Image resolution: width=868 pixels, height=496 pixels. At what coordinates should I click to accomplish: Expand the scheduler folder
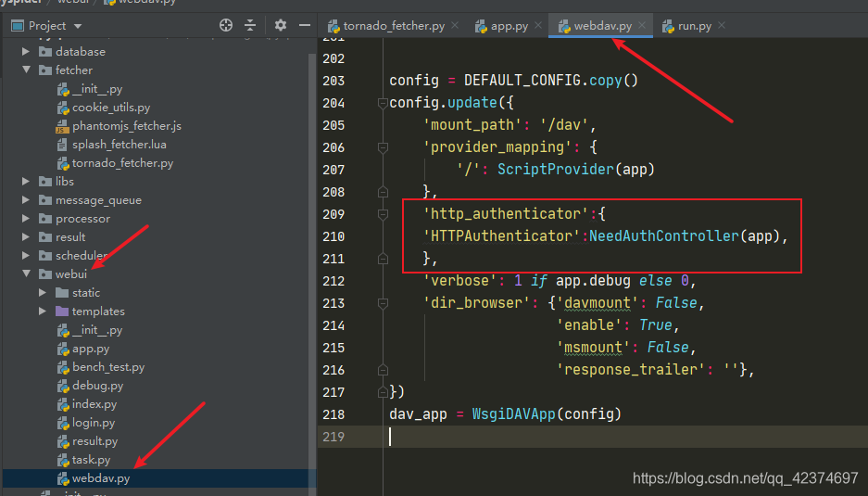tap(26, 256)
